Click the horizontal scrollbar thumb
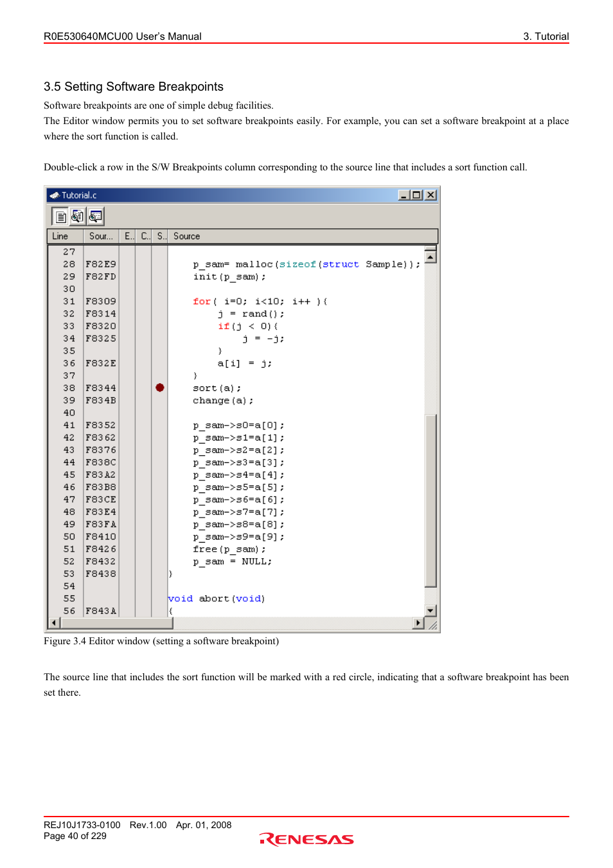 (x=116, y=623)
